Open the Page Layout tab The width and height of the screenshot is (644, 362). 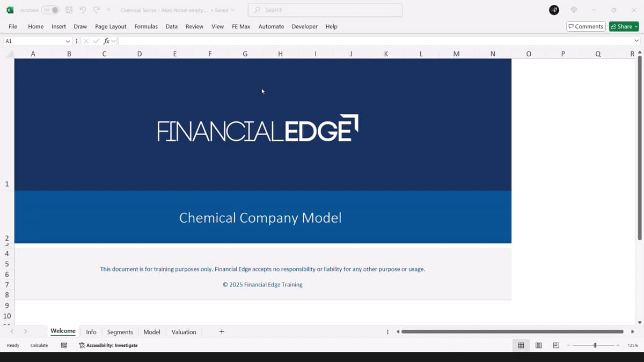[x=111, y=26]
